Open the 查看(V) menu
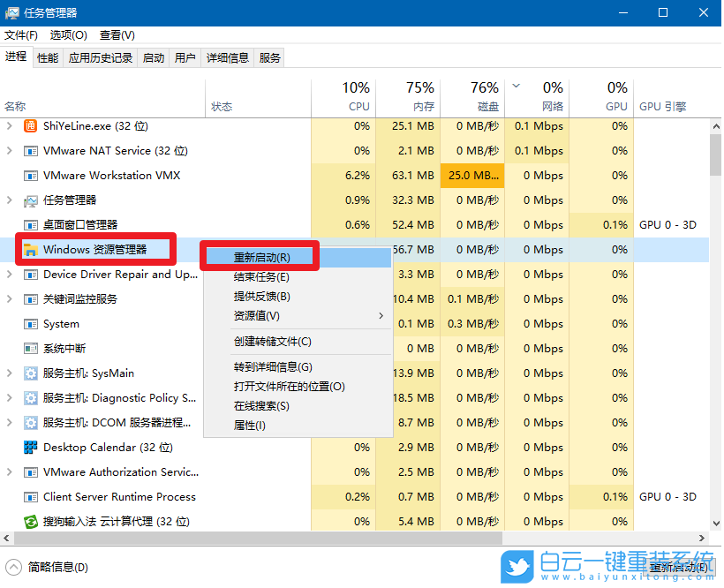The image size is (724, 588). pyautogui.click(x=116, y=35)
